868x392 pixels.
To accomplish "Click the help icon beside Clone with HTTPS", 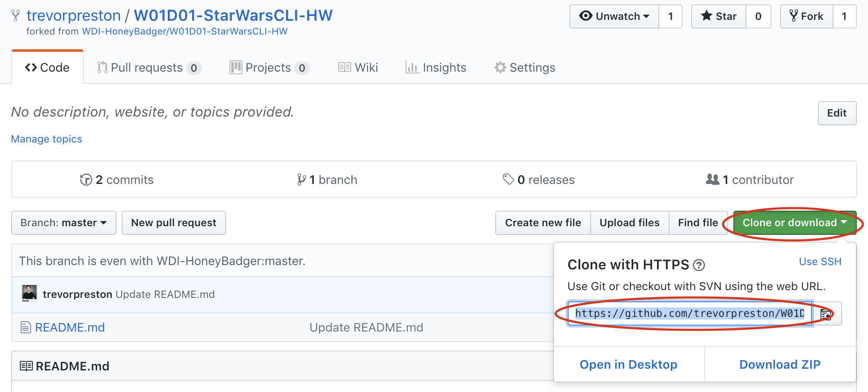I will [699, 265].
